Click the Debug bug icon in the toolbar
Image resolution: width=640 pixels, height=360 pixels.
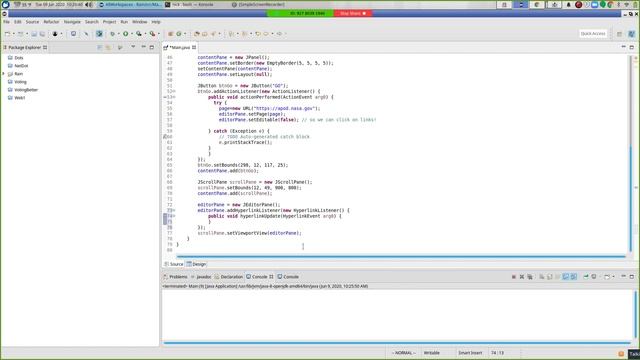(x=113, y=34)
